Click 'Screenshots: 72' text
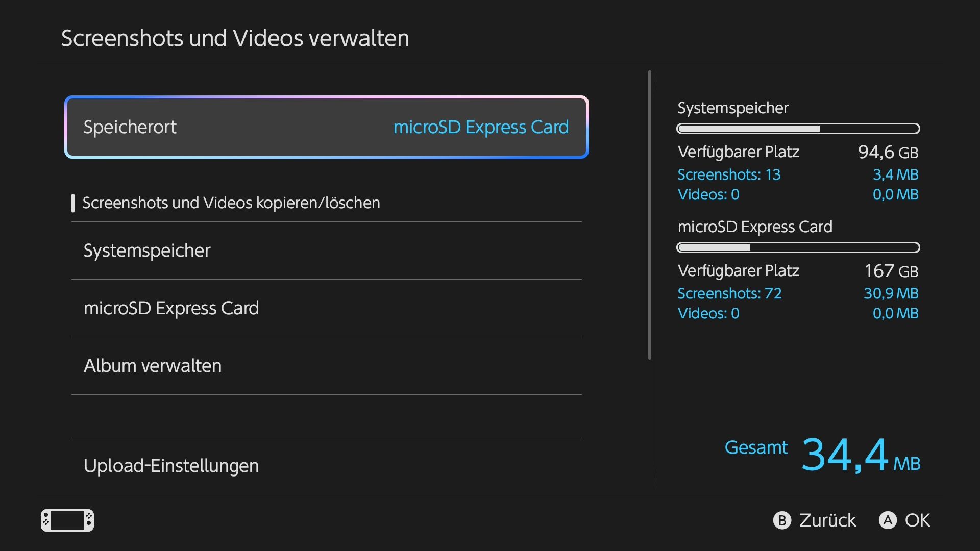Screen dimensions: 980x551 coord(729,293)
